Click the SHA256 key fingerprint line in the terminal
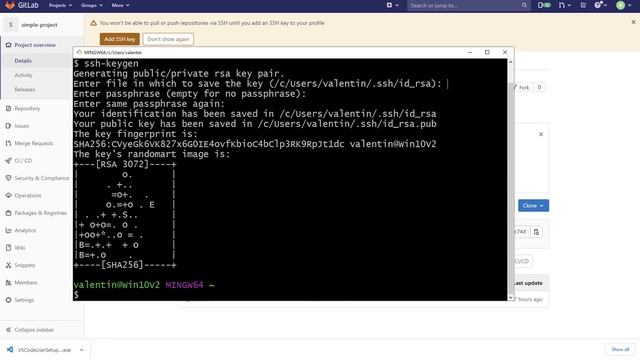The height and width of the screenshot is (360, 640). (x=255, y=144)
